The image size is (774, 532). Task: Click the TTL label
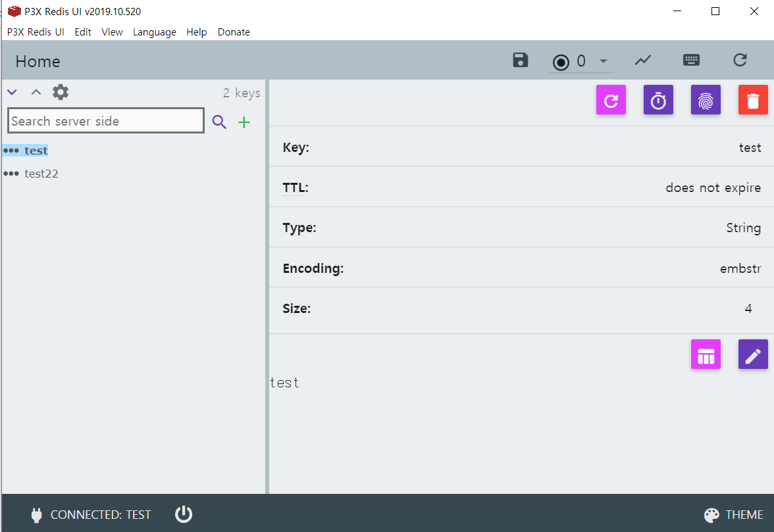(x=295, y=188)
